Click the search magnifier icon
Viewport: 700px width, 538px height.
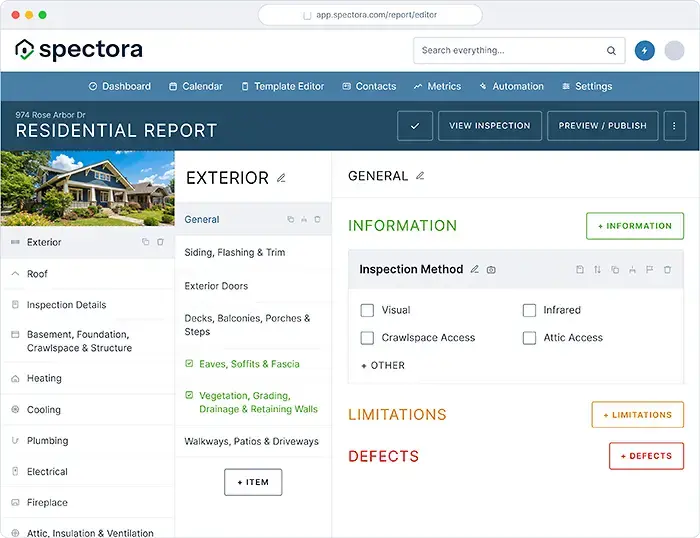[x=611, y=50]
